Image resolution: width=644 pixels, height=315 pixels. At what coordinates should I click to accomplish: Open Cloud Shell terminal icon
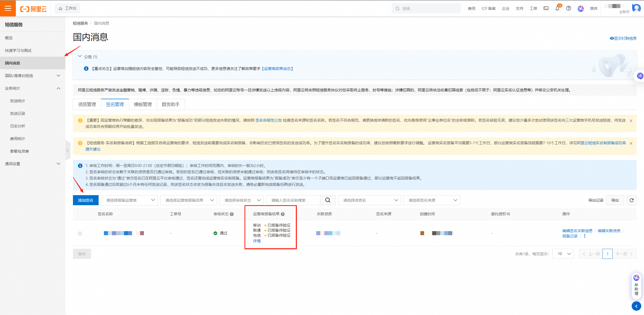tap(546, 8)
